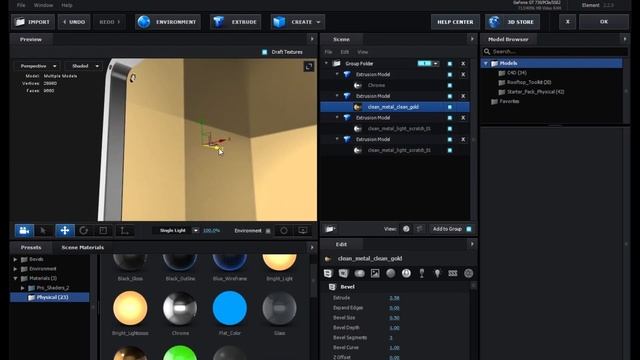Switch to the Presets tab
The image size is (640, 360).
point(31,247)
